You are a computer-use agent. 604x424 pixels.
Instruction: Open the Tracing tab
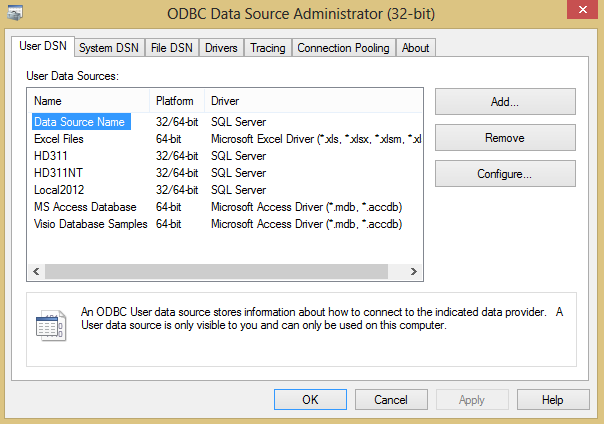[x=267, y=48]
